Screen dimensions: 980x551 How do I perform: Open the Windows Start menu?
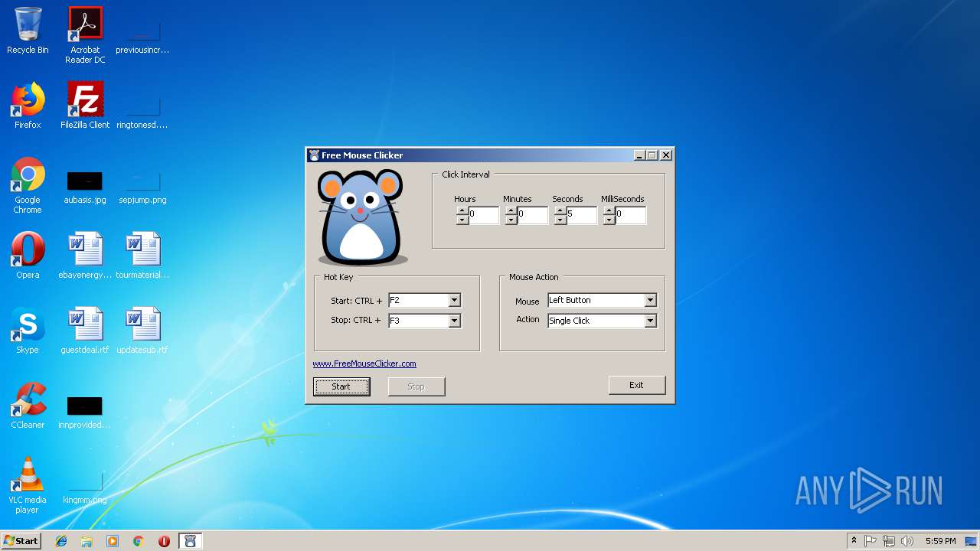21,541
